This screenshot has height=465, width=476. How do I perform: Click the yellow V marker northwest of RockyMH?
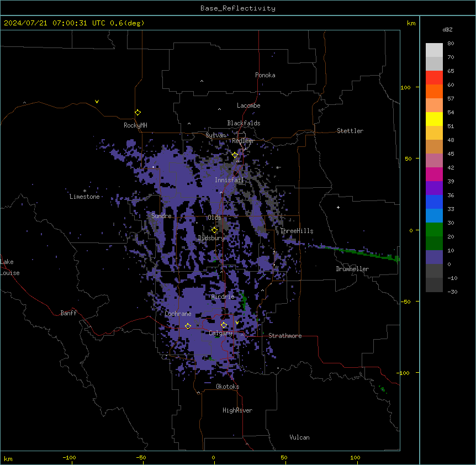tap(97, 102)
